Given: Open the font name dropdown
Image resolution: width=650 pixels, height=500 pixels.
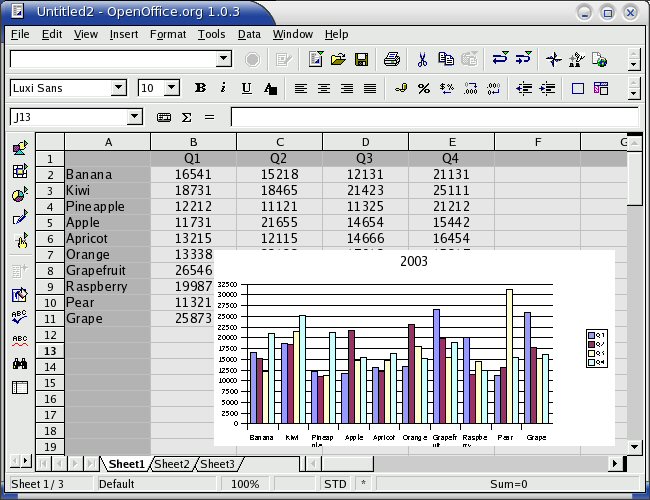Looking at the screenshot, I should pos(119,88).
